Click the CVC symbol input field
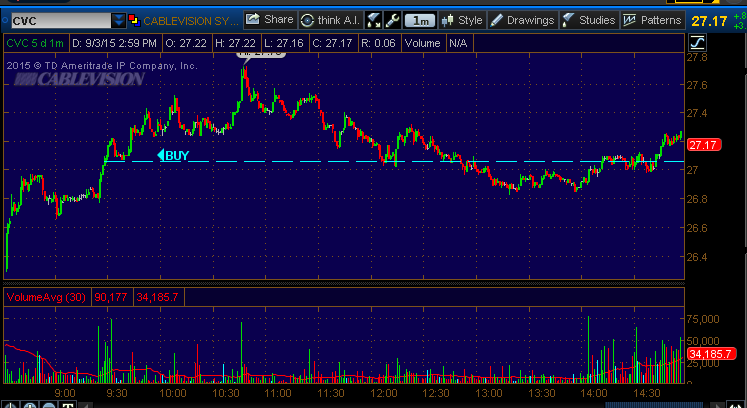The width and height of the screenshot is (747, 408). tap(56, 19)
